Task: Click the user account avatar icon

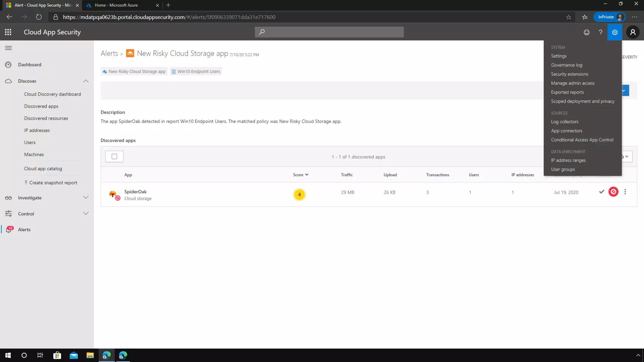Action: click(x=633, y=32)
